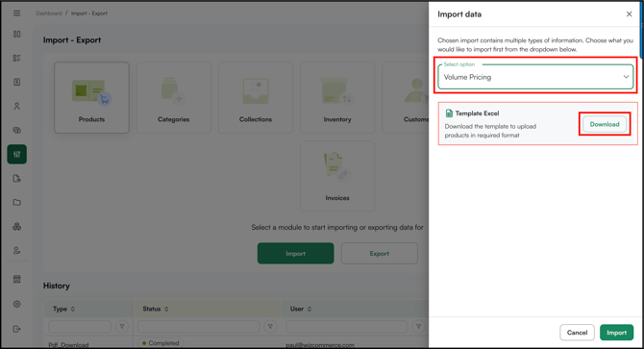Viewport: 644px width, 349px height.
Task: Open the file report icon in sidebar
Action: [x=17, y=178]
